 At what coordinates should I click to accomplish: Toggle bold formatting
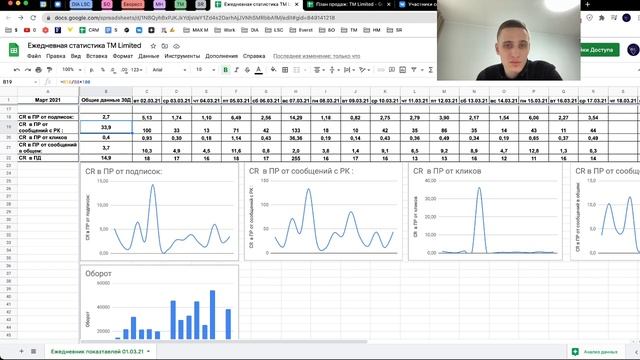coord(225,70)
